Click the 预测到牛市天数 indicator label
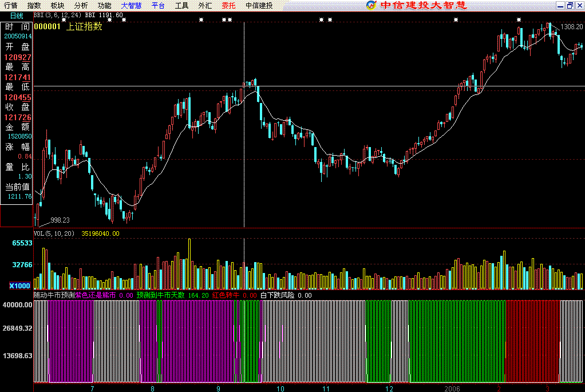Viewport: 585px width, 392px height. [160, 295]
